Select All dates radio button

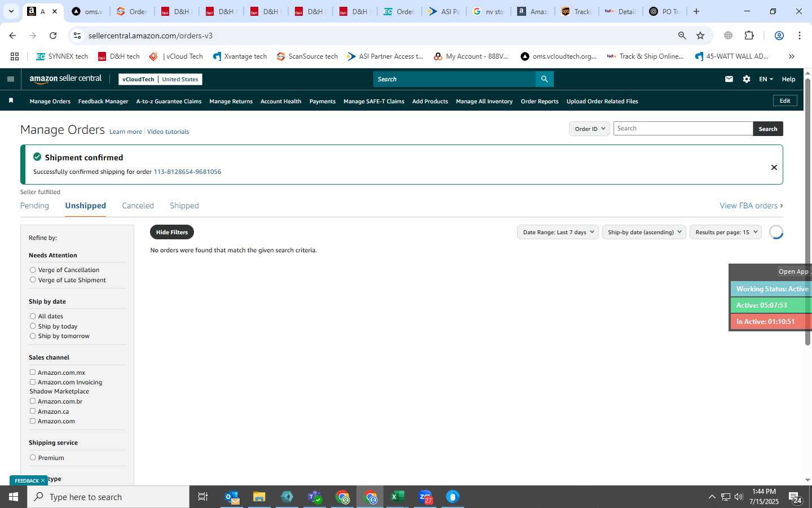(x=33, y=317)
